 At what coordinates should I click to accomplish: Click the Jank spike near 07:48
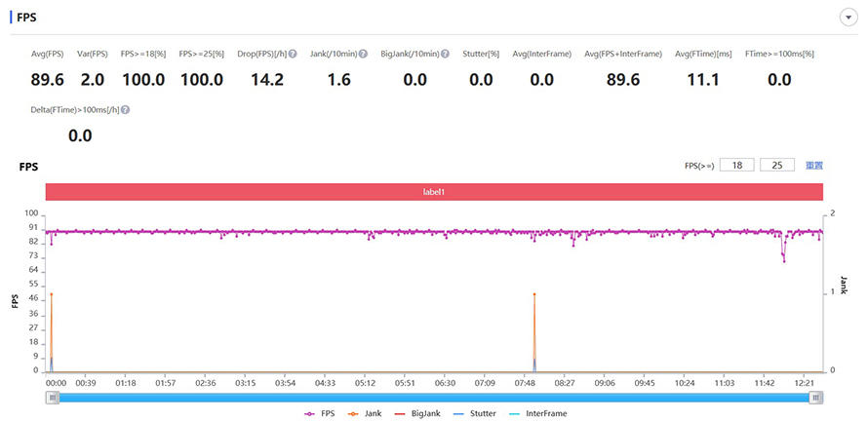pyautogui.click(x=534, y=294)
